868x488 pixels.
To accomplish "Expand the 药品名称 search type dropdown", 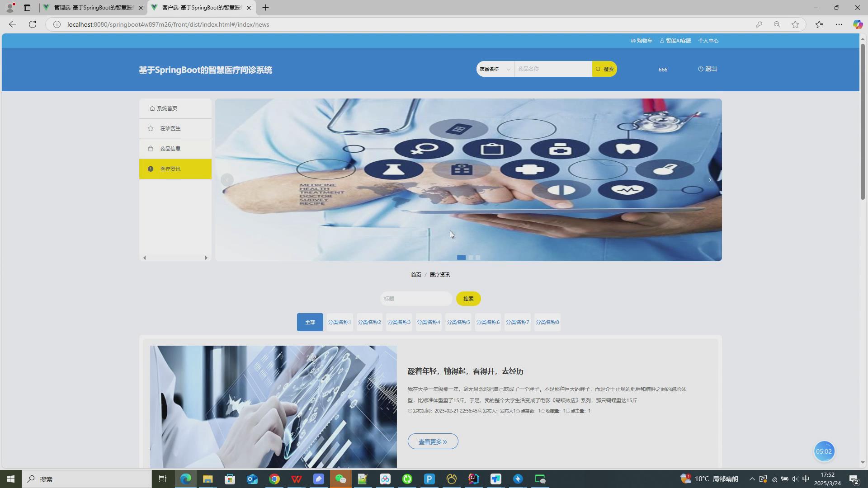I will click(495, 69).
